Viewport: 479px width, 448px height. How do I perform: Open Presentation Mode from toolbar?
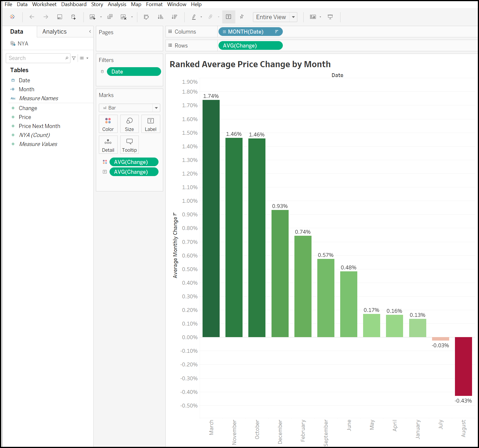(x=330, y=17)
